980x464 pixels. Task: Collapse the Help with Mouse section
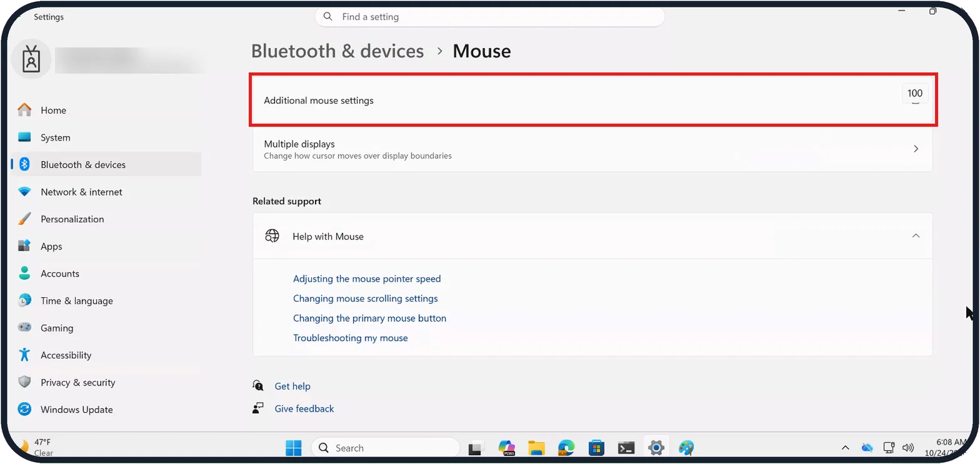point(592,236)
